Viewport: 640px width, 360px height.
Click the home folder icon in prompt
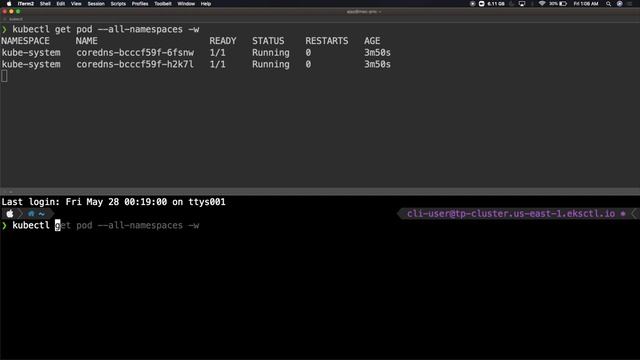(x=31, y=213)
